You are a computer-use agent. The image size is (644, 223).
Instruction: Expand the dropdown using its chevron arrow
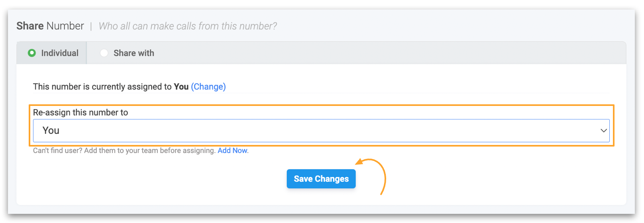coord(603,131)
